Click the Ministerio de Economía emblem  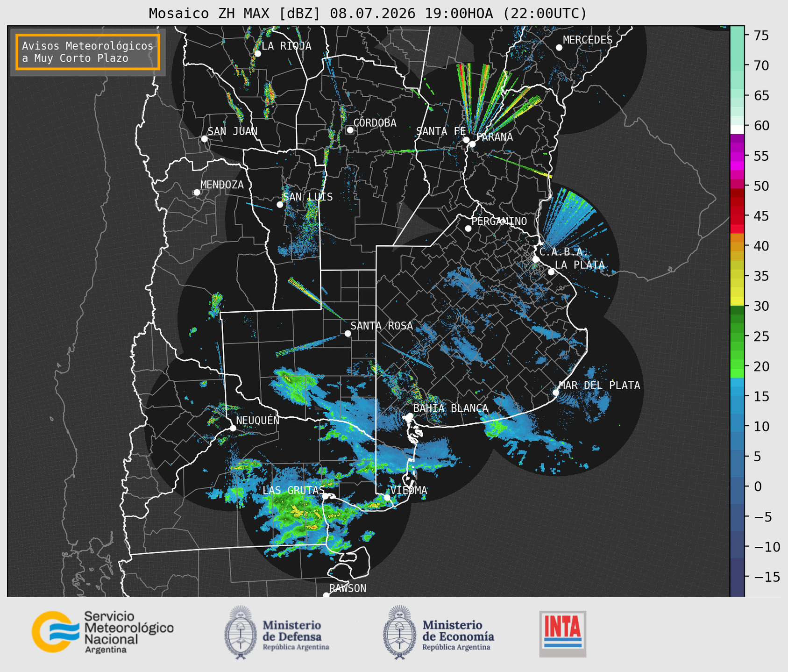399,632
